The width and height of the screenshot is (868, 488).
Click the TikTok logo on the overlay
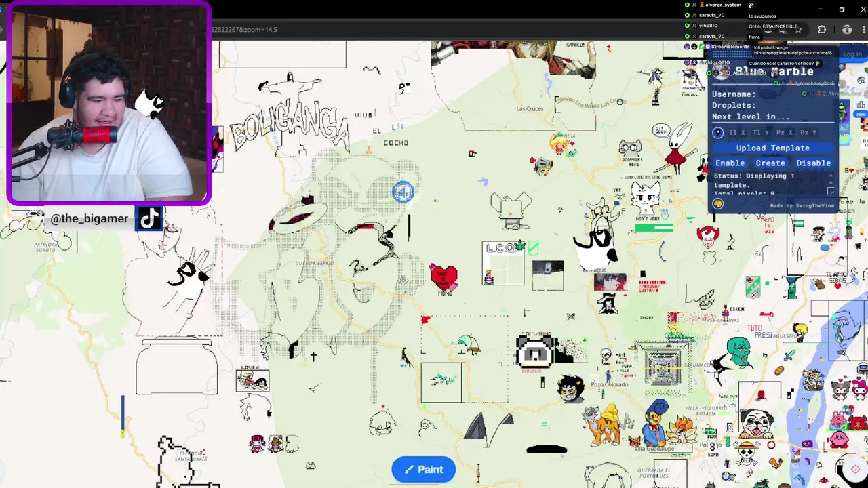coord(149,218)
